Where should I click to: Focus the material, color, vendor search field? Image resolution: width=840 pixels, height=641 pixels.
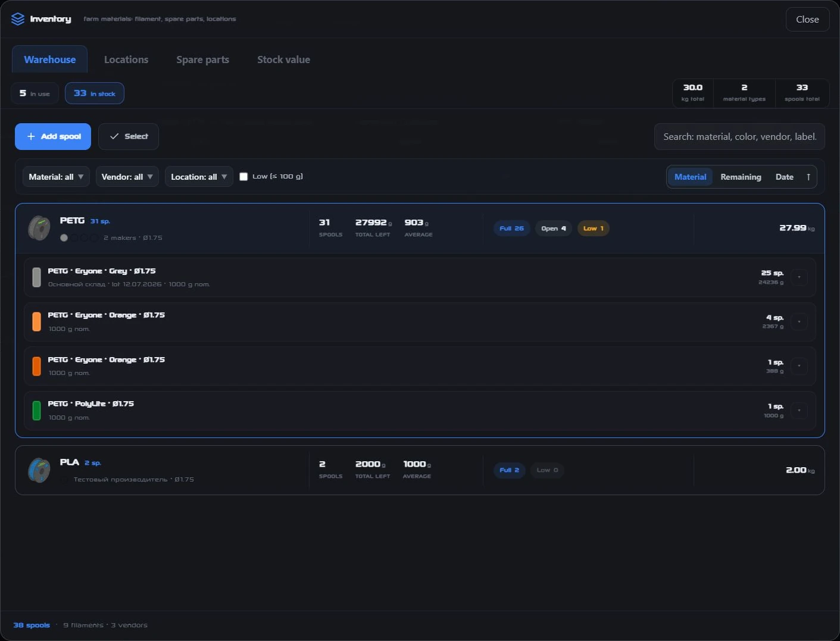tap(739, 136)
